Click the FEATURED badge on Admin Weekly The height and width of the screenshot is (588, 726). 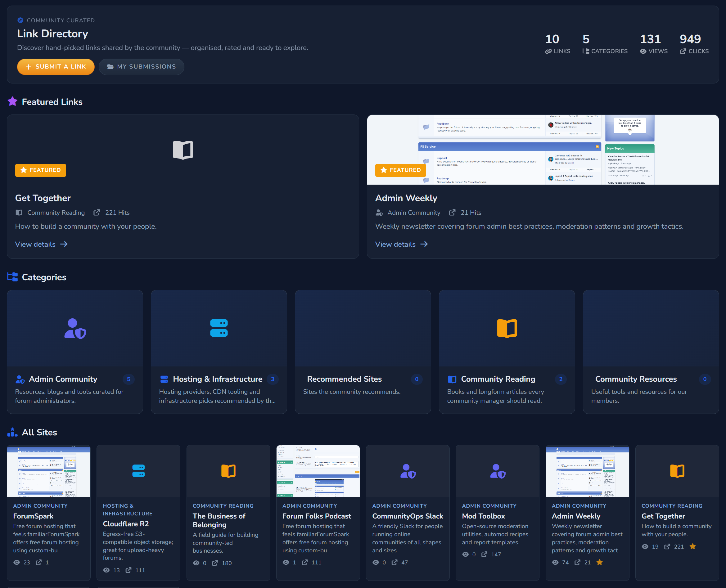point(400,170)
